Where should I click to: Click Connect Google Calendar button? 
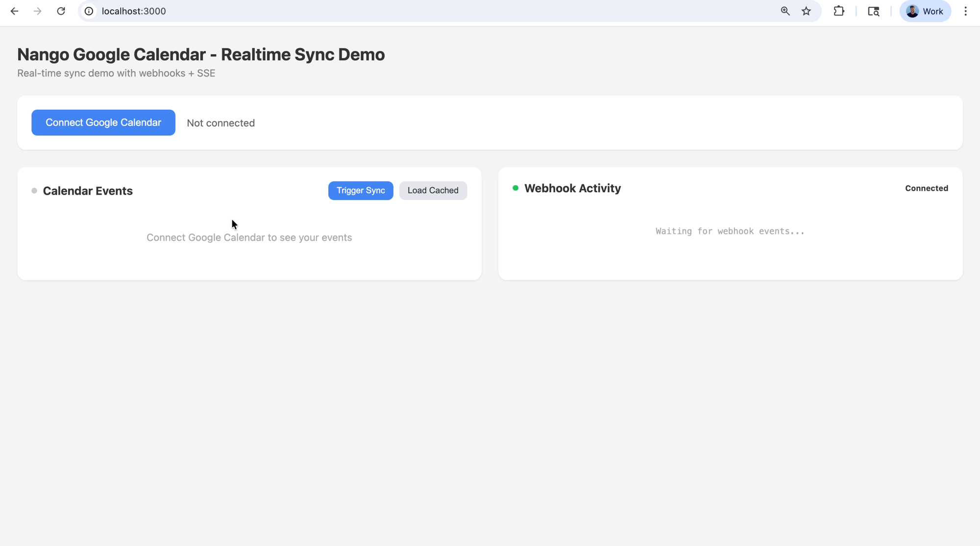coord(103,123)
